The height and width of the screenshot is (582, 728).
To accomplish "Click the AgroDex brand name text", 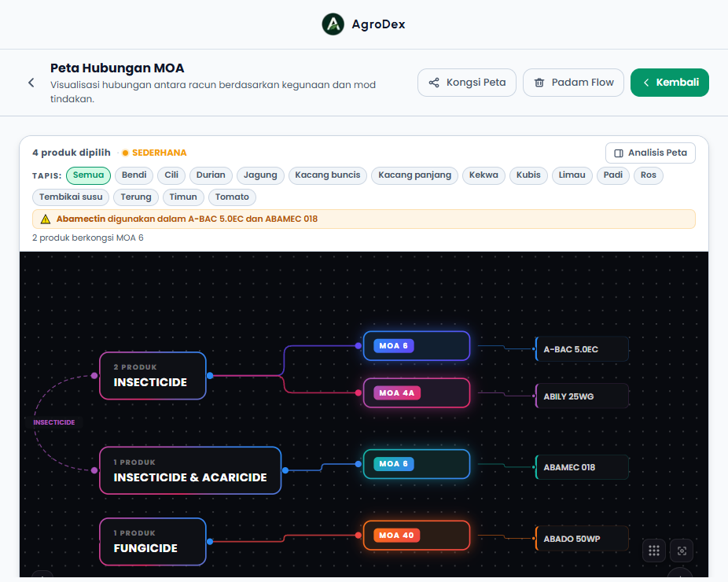I will 378,24.
